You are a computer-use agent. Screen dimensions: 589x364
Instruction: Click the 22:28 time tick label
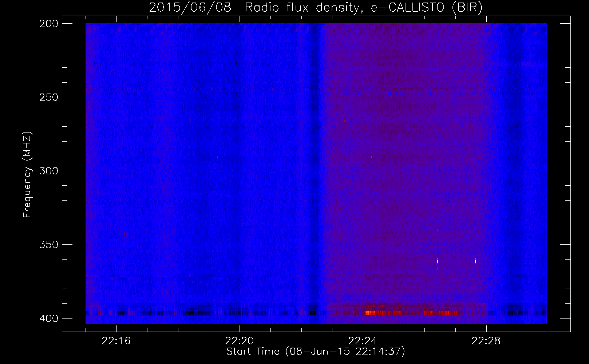point(486,341)
